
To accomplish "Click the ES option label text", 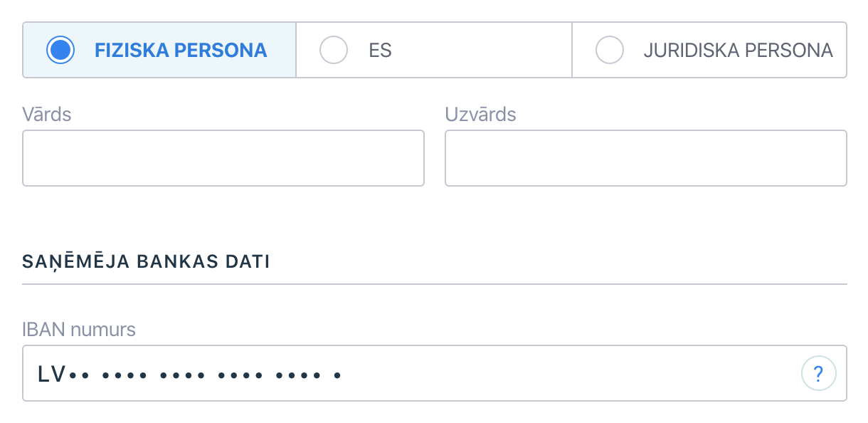I will [381, 51].
